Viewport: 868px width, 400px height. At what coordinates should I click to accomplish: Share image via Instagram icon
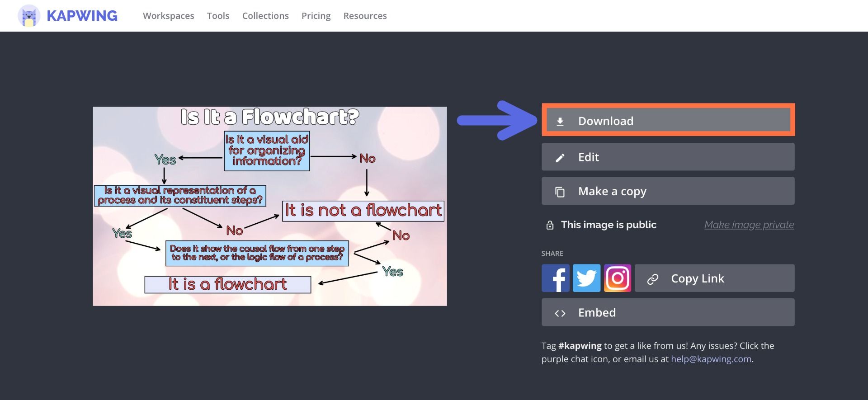tap(617, 278)
